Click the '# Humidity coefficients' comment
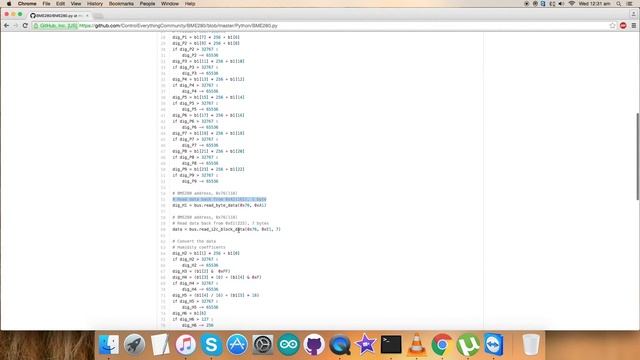Viewport: 640px width, 360px height. [x=199, y=247]
